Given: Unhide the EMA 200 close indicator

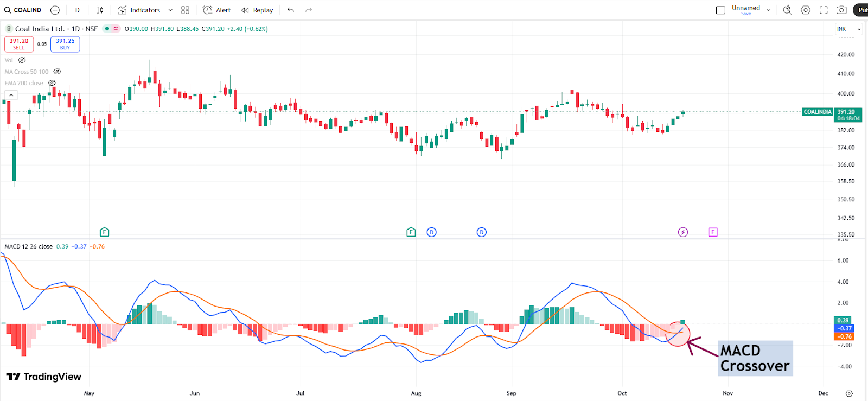Looking at the screenshot, I should [52, 83].
